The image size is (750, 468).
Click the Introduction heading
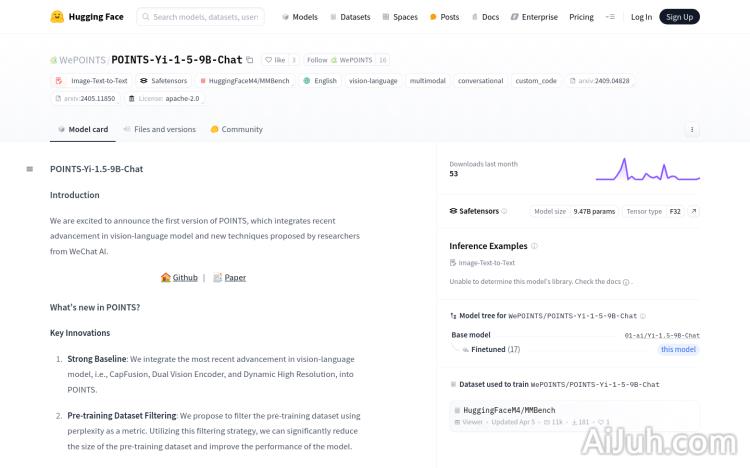tap(75, 195)
